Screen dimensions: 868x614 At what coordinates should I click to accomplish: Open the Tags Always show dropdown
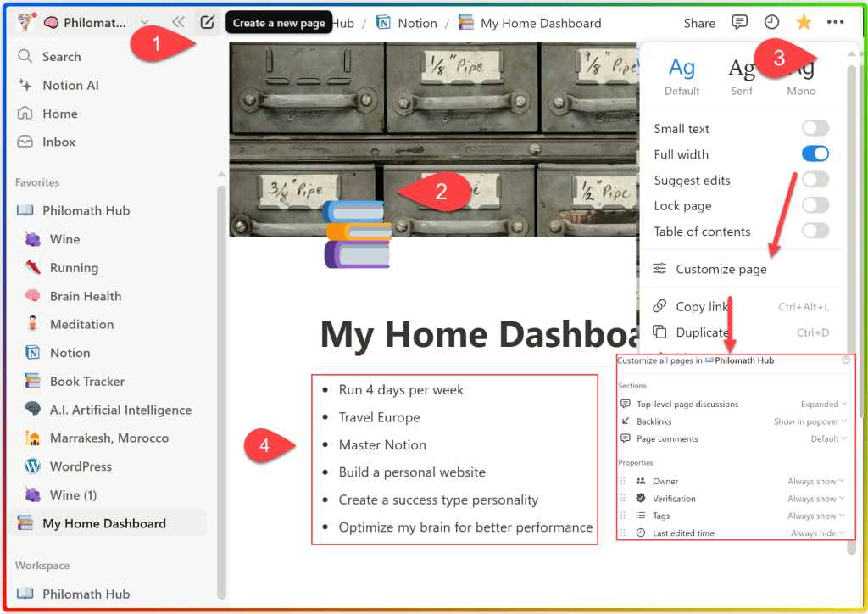point(816,516)
